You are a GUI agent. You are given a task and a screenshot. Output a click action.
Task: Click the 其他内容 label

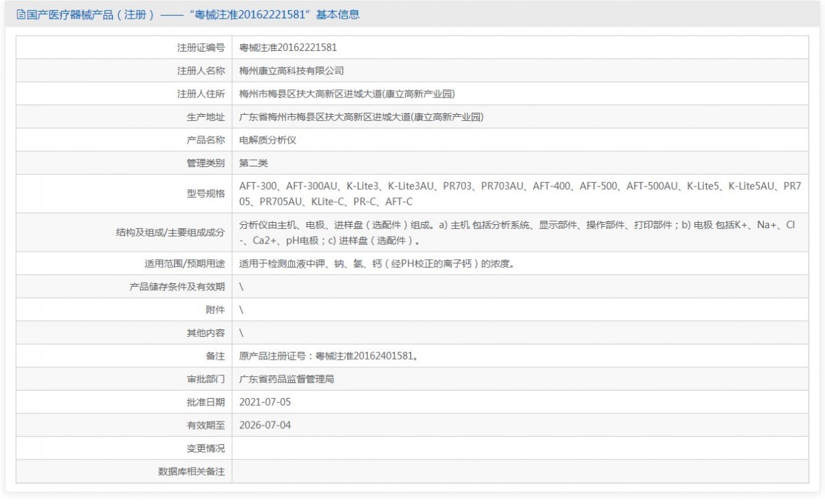206,333
